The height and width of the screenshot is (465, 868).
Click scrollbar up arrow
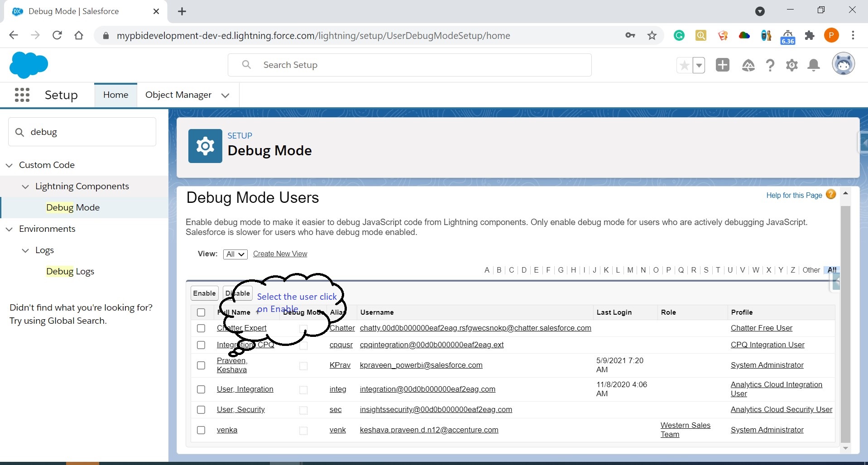coord(845,193)
